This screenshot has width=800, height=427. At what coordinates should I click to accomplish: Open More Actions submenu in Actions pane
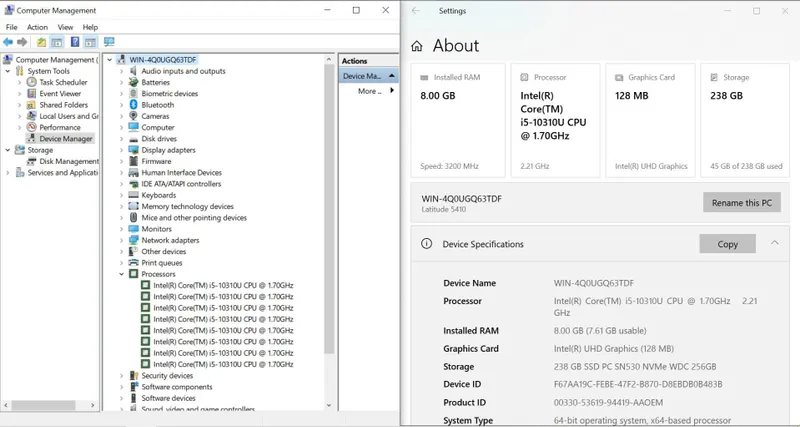coord(376,91)
